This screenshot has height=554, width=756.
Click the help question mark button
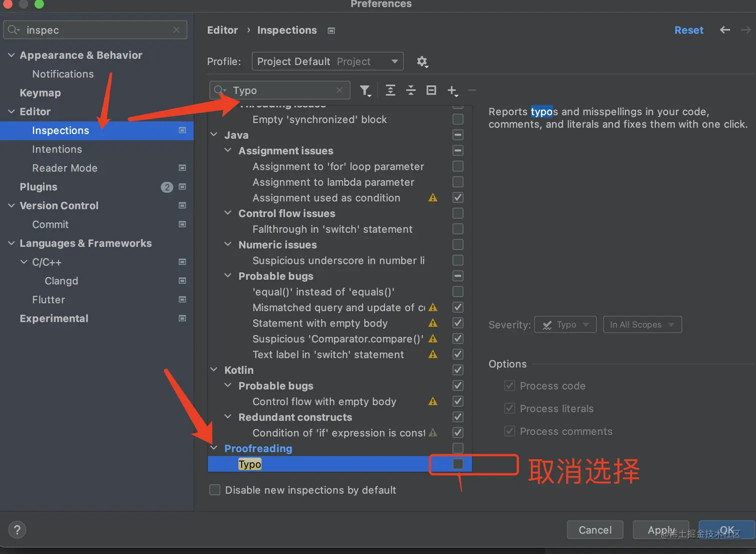coord(17,530)
